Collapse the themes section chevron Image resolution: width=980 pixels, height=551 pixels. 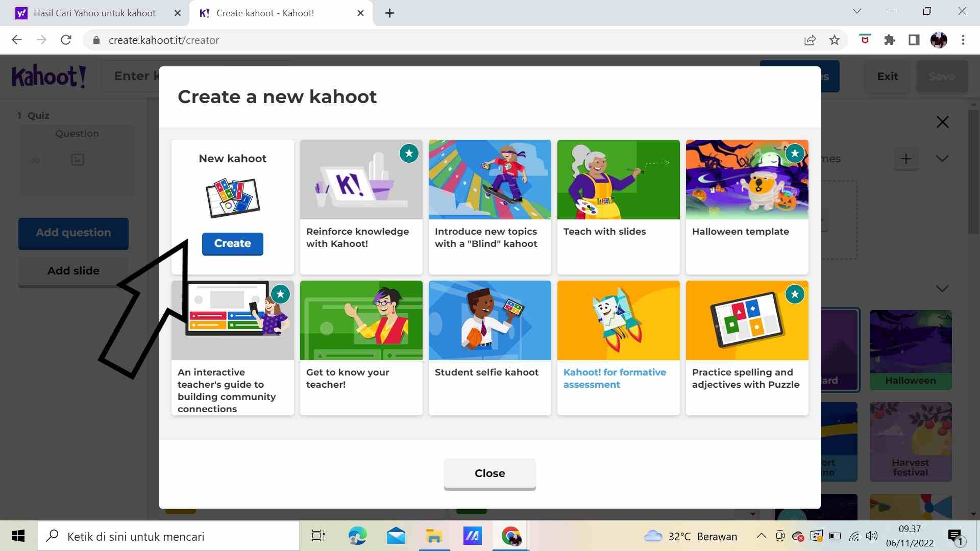point(942,289)
